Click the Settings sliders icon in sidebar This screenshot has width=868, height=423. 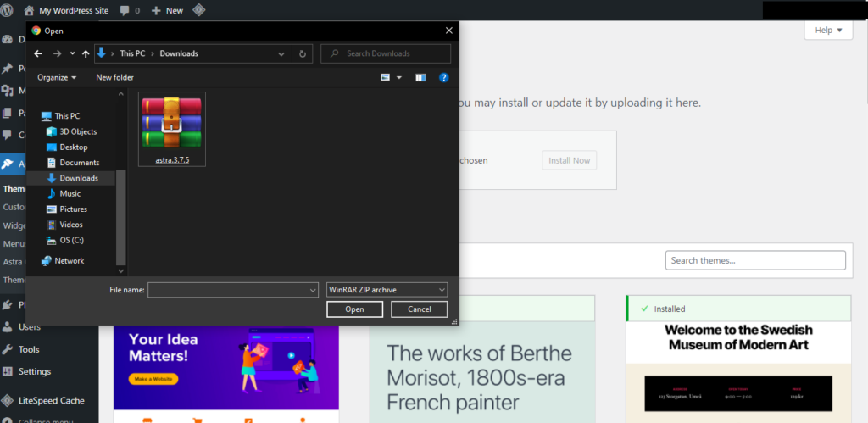click(7, 371)
